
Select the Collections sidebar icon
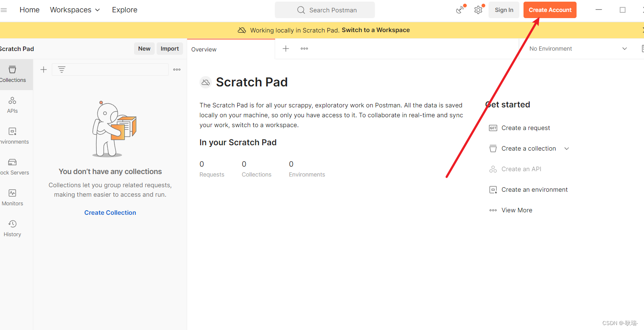(x=13, y=74)
